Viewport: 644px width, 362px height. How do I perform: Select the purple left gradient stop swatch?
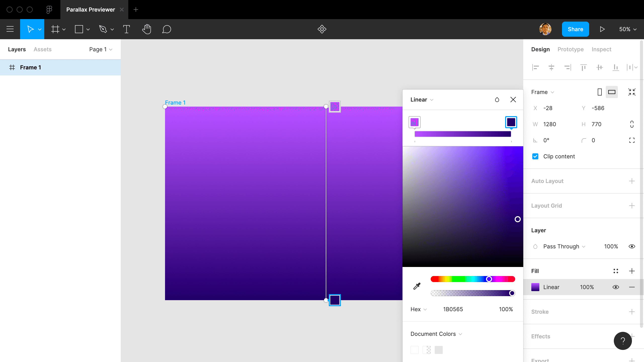click(414, 122)
